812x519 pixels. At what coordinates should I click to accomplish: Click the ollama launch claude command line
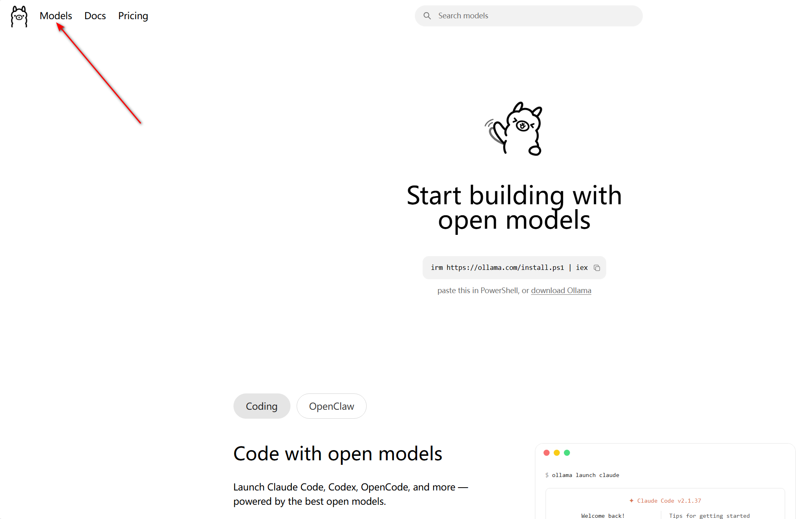[x=585, y=475]
